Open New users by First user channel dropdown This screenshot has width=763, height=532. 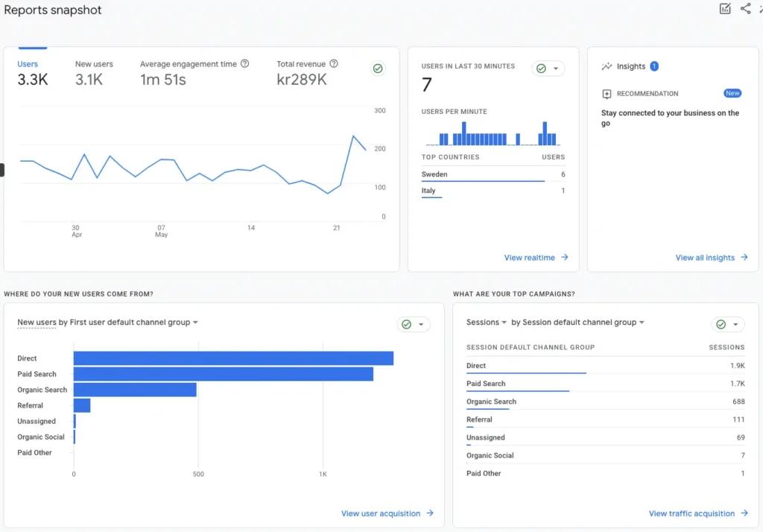pos(107,322)
